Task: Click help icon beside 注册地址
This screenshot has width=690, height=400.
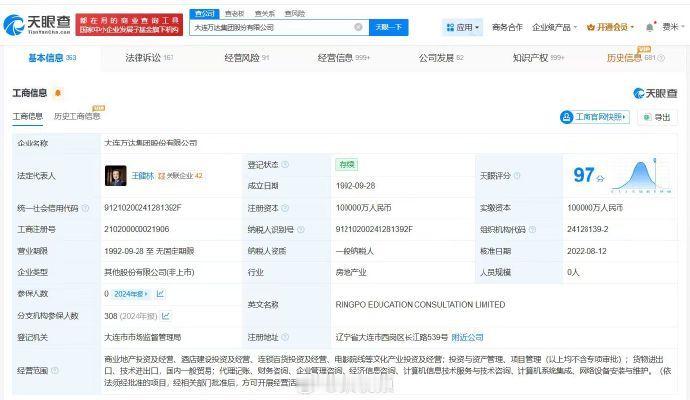Action: point(285,337)
